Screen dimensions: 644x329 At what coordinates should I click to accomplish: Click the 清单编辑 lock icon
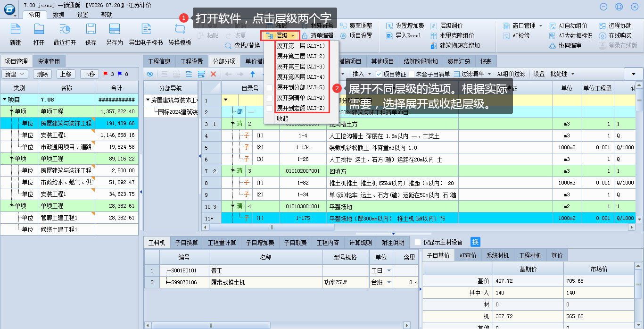[305, 35]
